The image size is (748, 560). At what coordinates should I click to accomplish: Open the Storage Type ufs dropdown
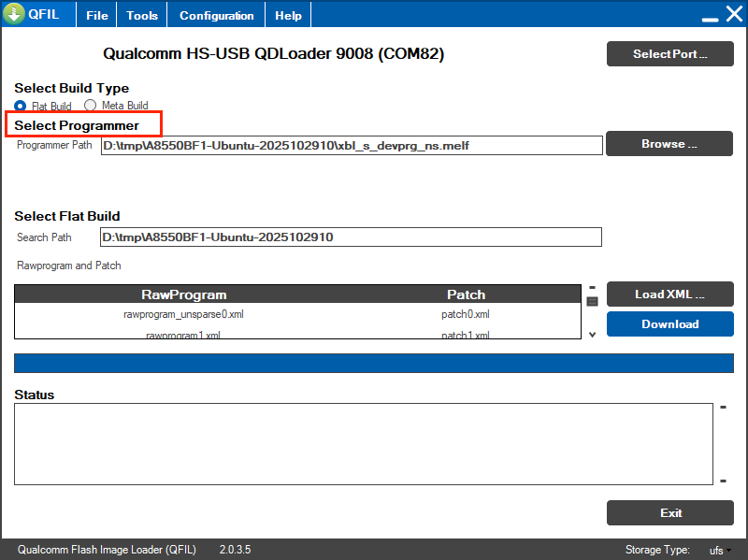click(x=720, y=550)
